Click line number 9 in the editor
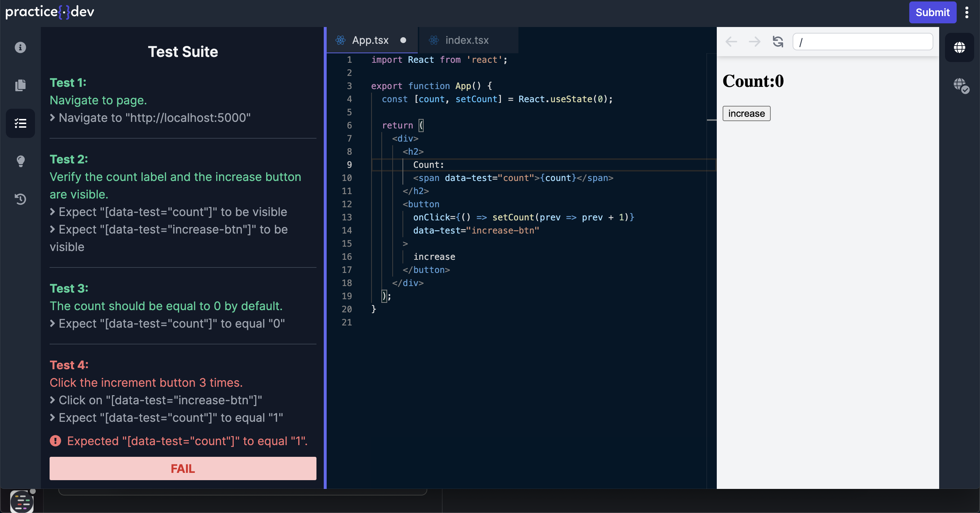 click(x=349, y=165)
